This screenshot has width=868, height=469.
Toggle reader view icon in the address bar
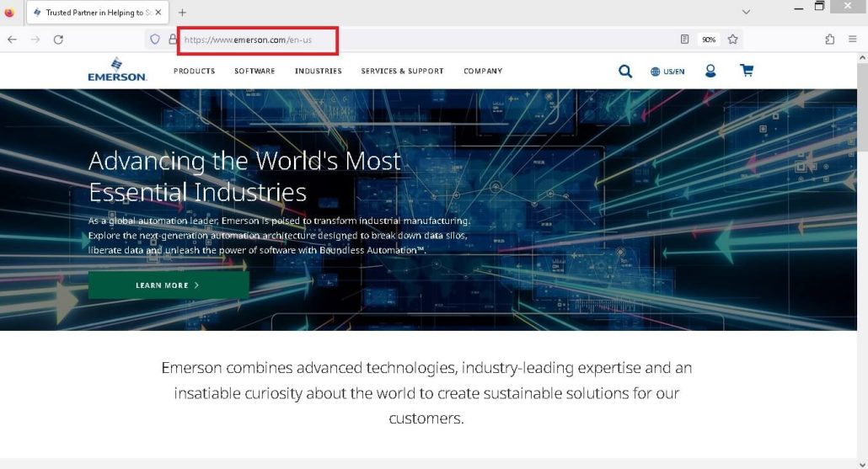(x=685, y=40)
